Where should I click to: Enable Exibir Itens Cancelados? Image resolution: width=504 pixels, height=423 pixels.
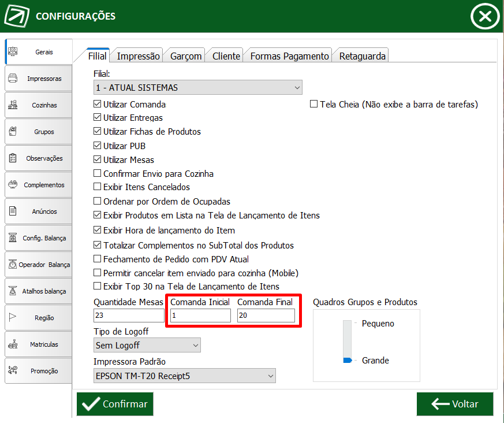pyautogui.click(x=97, y=187)
